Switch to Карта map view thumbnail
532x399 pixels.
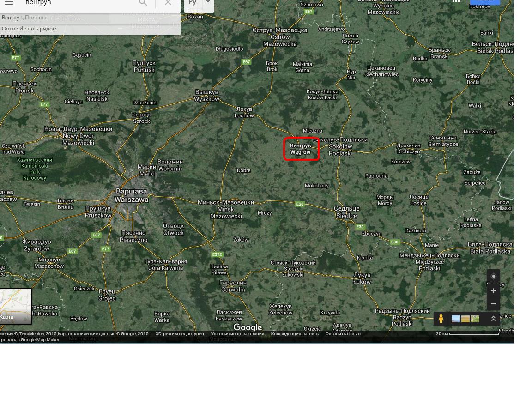pyautogui.click(x=16, y=306)
